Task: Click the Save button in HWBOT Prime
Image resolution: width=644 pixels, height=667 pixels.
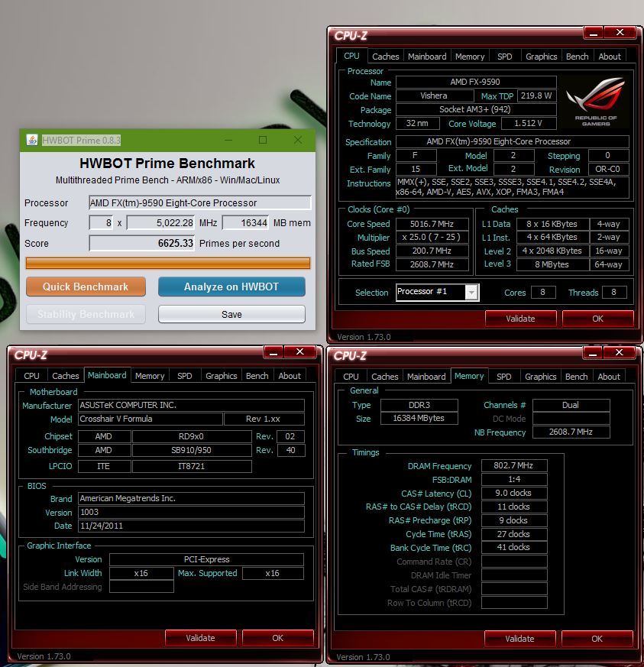Action: (x=231, y=314)
